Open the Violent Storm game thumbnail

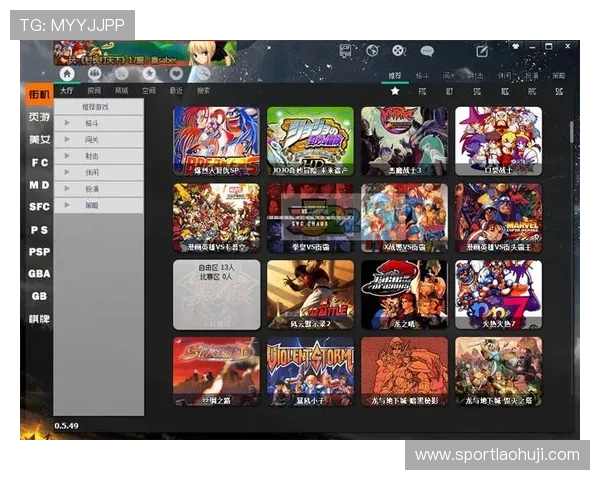(x=310, y=370)
